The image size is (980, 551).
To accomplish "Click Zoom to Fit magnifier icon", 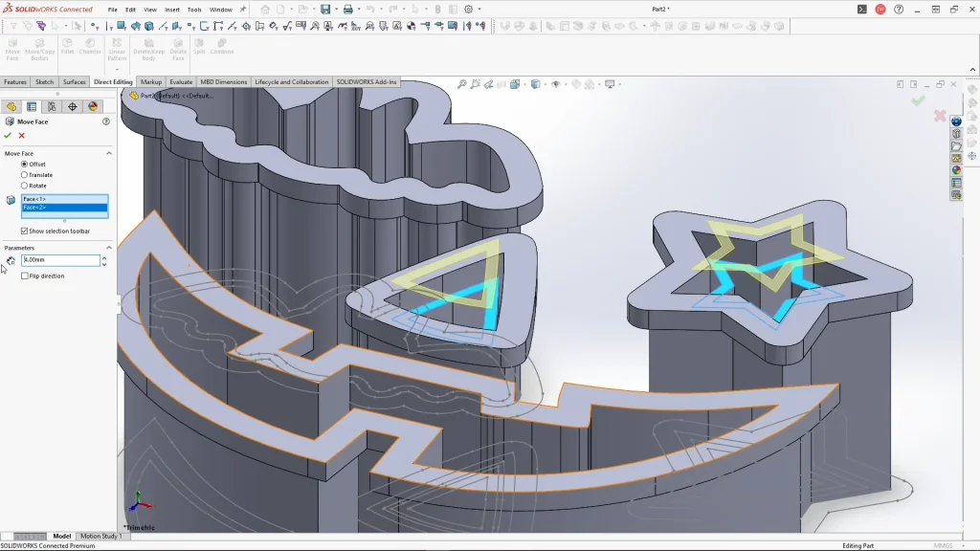I will pyautogui.click(x=462, y=84).
